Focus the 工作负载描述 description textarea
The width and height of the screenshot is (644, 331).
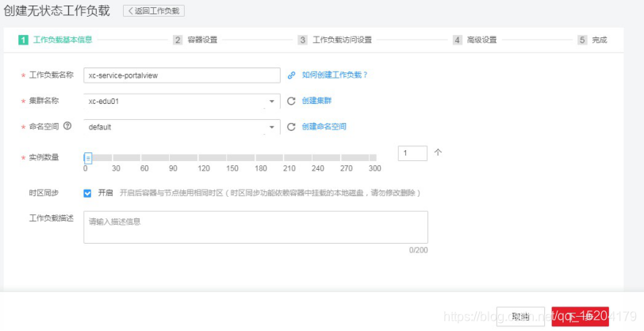point(255,227)
